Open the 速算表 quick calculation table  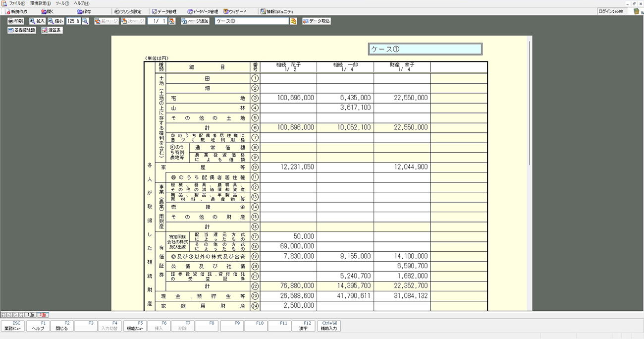[x=52, y=30]
